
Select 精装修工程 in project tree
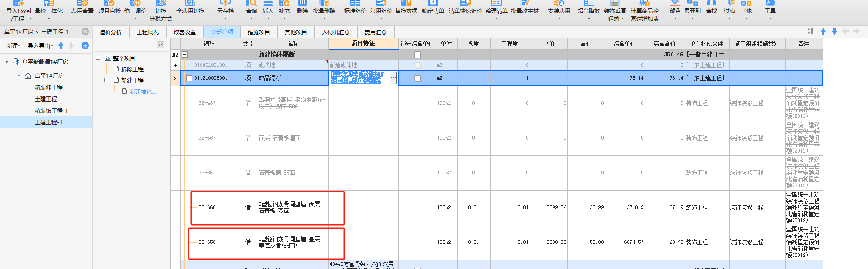point(49,87)
